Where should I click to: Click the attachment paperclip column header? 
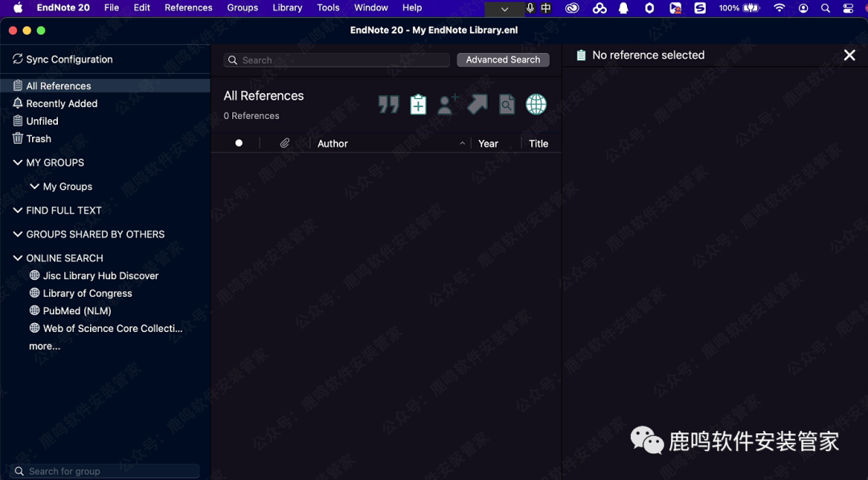pos(285,143)
